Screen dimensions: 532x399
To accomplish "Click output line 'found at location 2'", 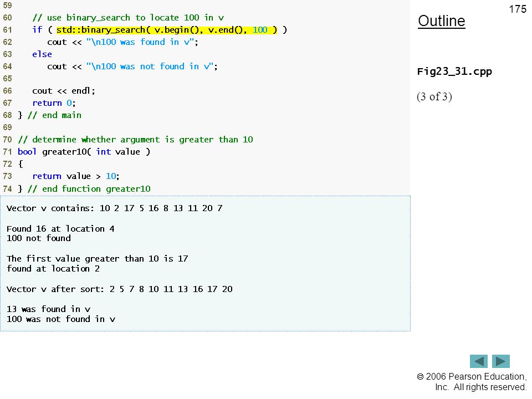I will (x=53, y=269).
